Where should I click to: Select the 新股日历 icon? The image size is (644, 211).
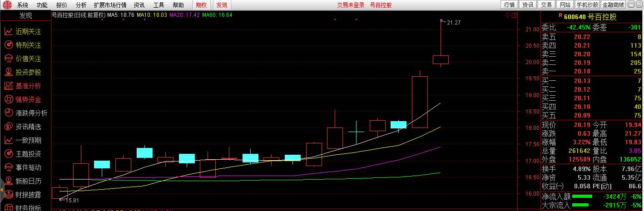click(x=8, y=182)
